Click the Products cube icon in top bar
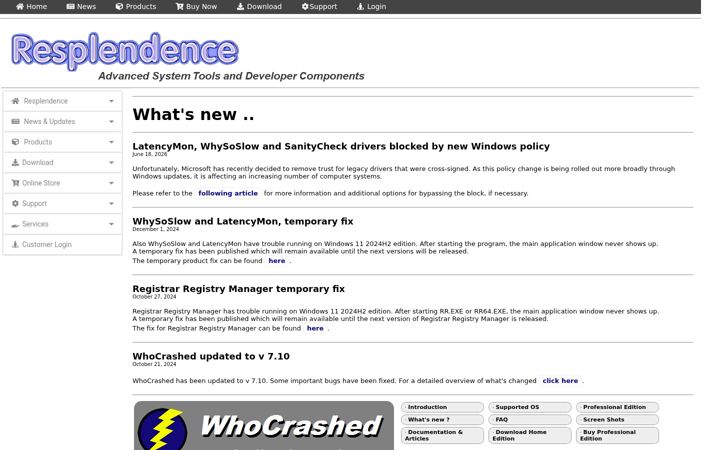 [119, 6]
